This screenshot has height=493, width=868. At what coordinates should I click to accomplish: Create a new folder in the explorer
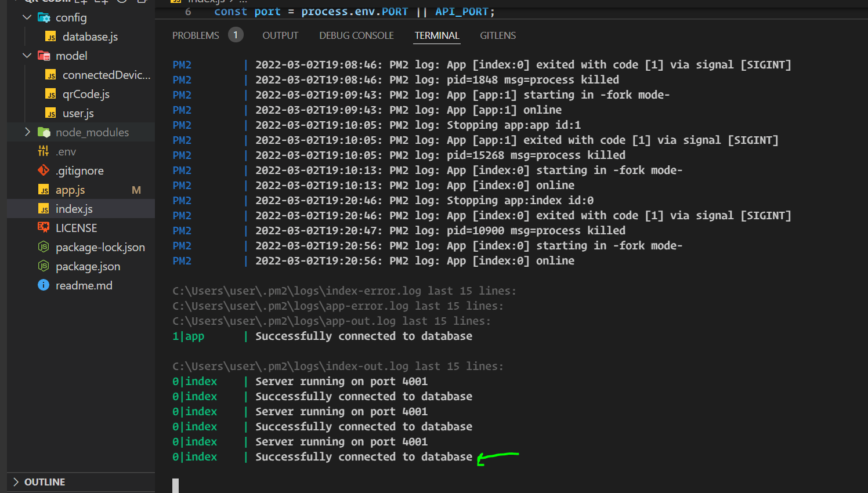point(100,3)
